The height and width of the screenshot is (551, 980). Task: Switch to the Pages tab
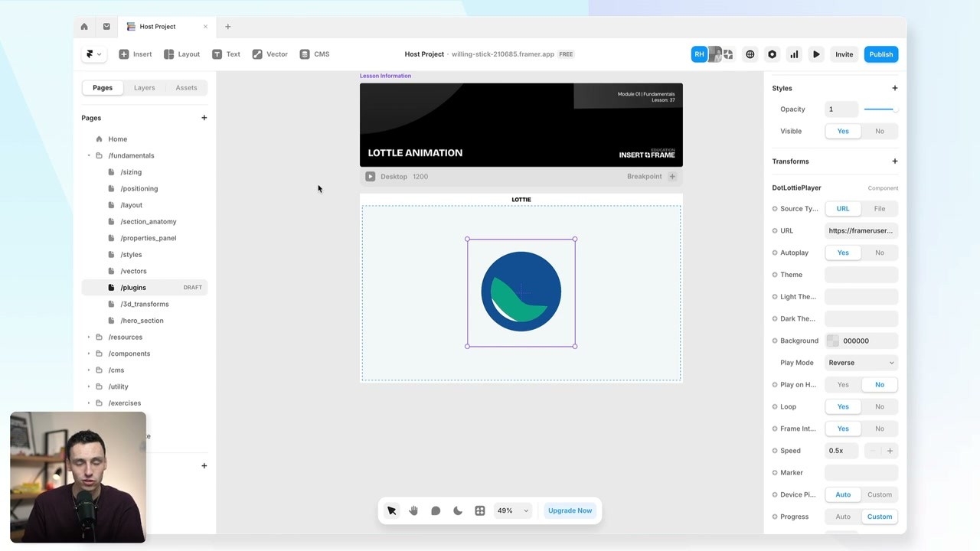(103, 88)
